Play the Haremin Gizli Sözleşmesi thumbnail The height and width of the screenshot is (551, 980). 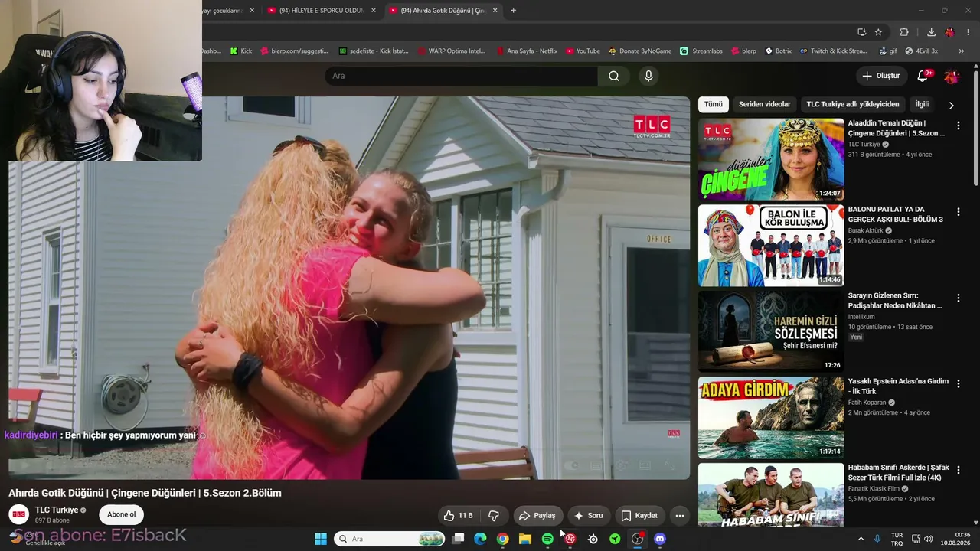pyautogui.click(x=771, y=331)
